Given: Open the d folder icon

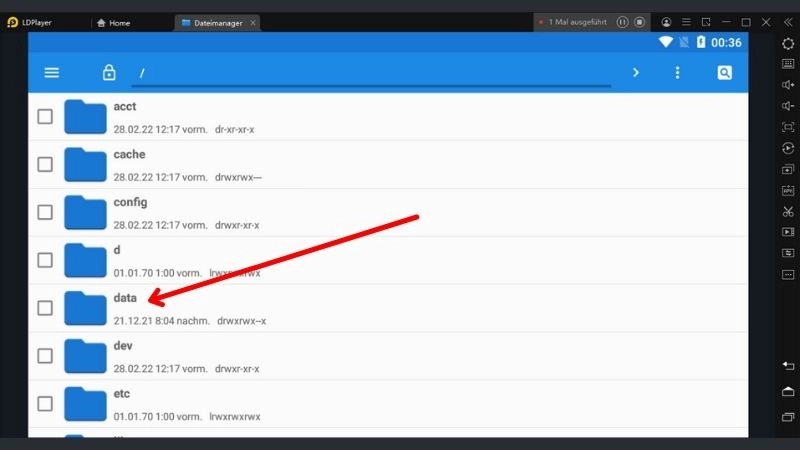Looking at the screenshot, I should [85, 260].
